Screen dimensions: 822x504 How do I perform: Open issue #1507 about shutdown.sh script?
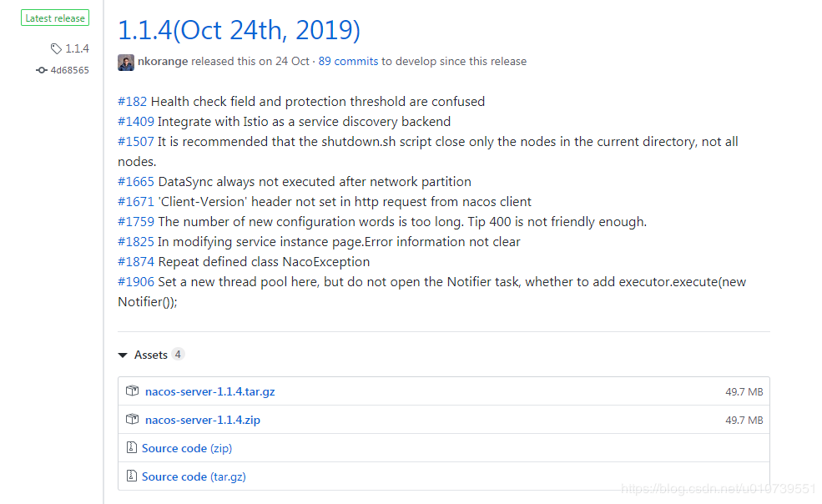(x=136, y=142)
